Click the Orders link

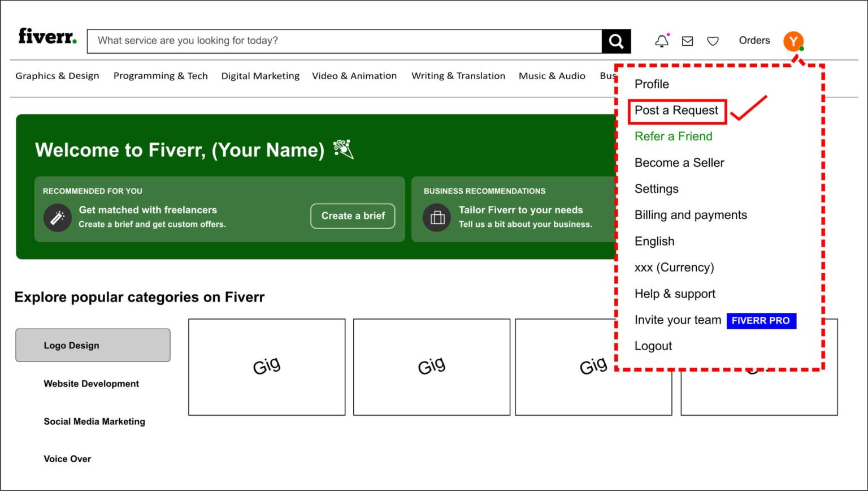(754, 41)
